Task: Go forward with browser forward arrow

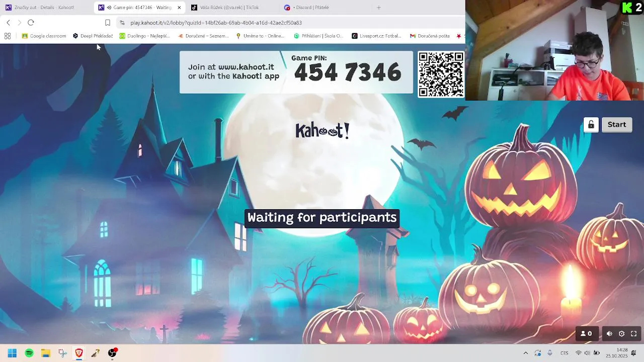Action: click(x=19, y=23)
